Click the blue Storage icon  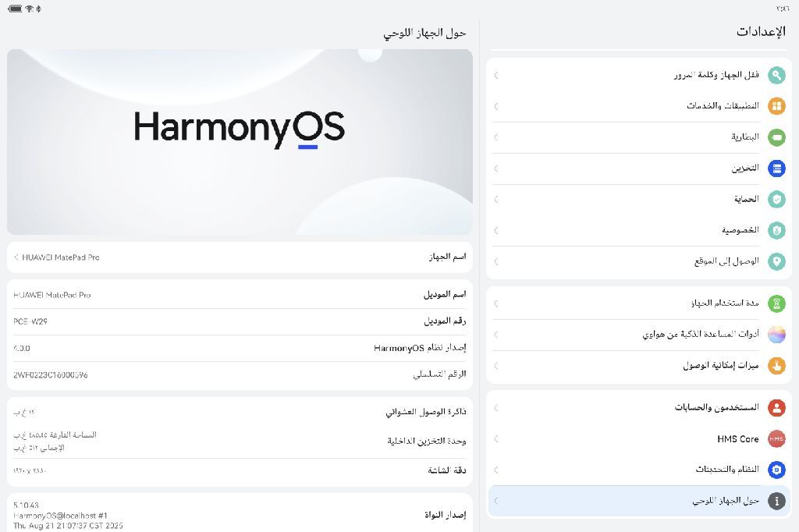coord(776,168)
